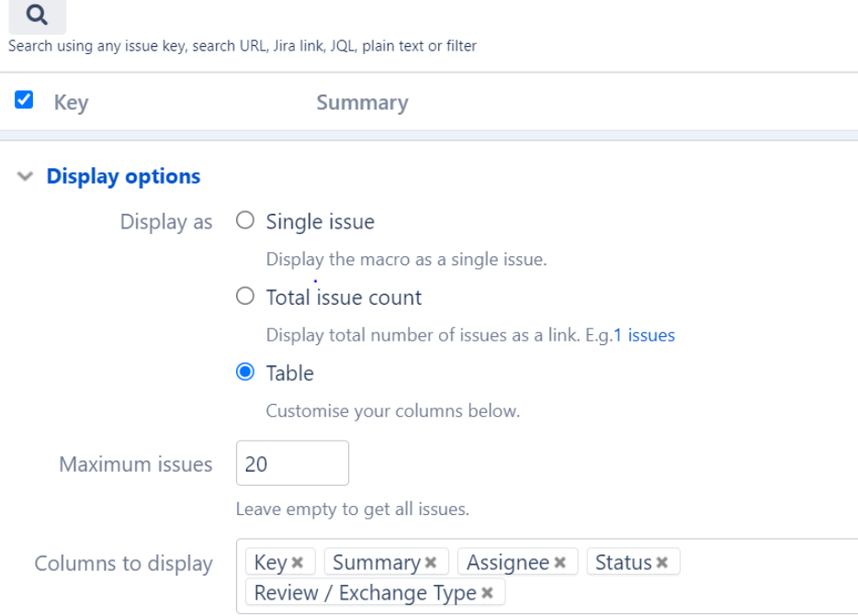This screenshot has width=858, height=616.
Task: Remove the Status column tag
Action: 662,563
